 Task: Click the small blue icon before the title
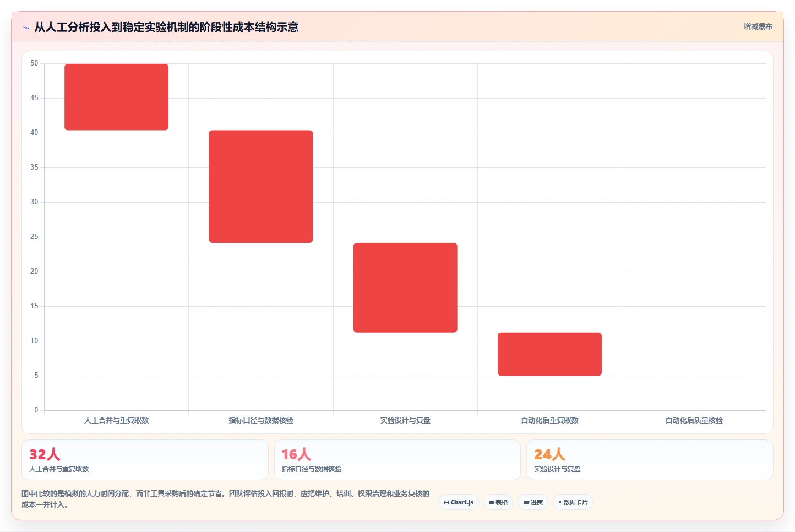(x=26, y=28)
